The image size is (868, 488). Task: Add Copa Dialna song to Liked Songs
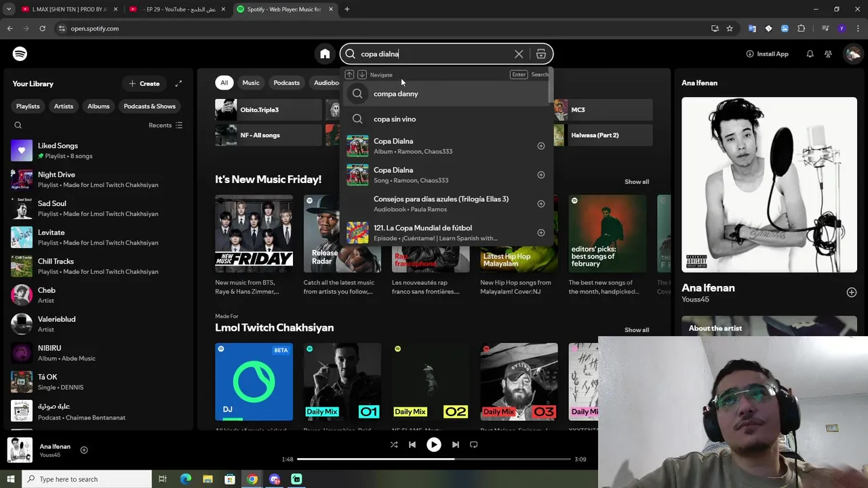point(541,175)
